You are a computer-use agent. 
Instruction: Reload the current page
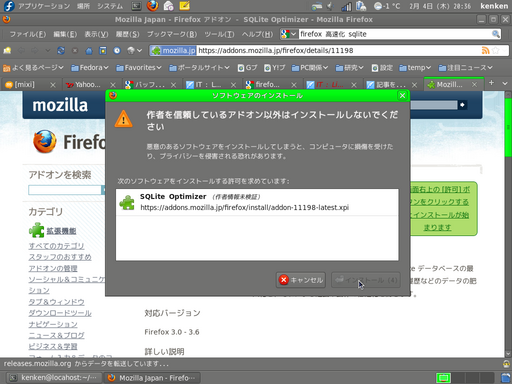(x=61, y=50)
